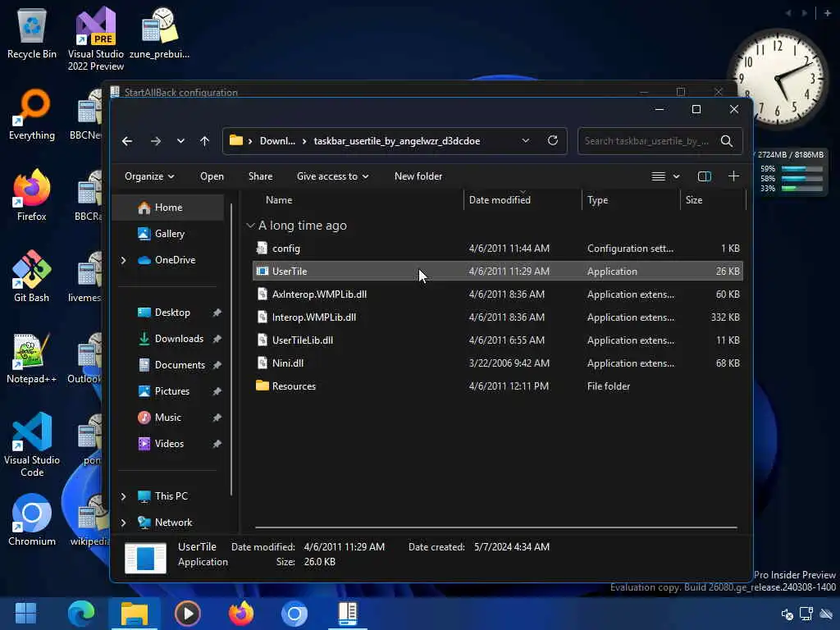Open Videos quick access folder

click(169, 444)
